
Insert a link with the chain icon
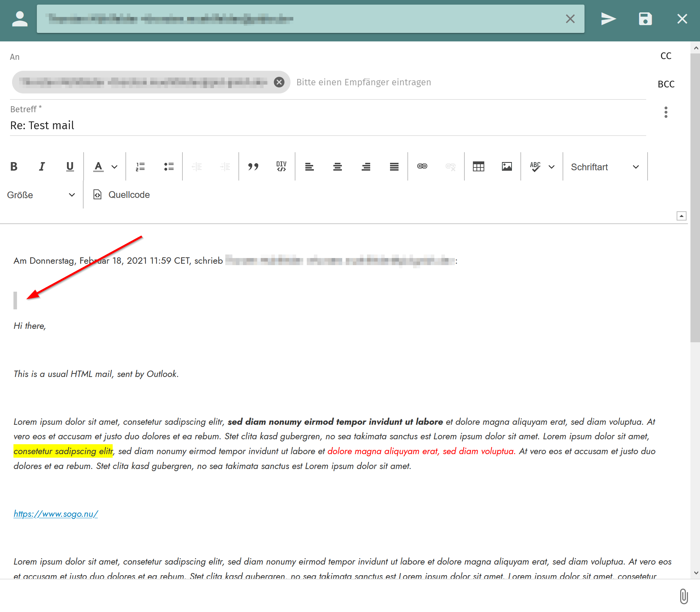422,166
